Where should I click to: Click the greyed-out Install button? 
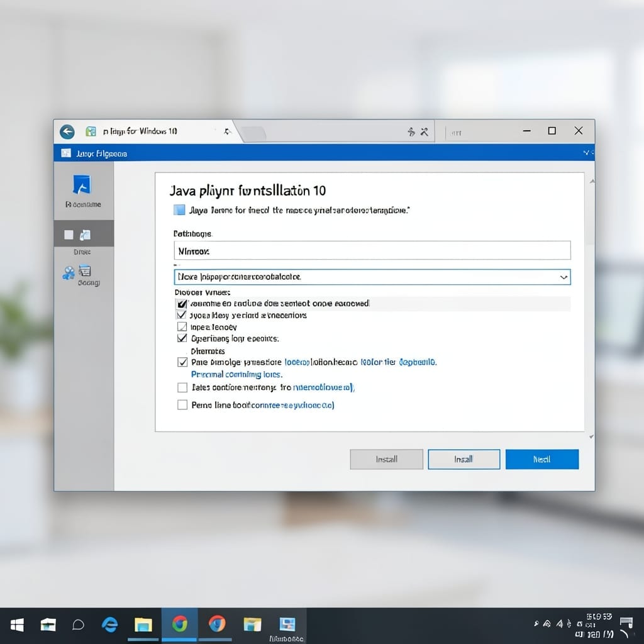(x=387, y=459)
